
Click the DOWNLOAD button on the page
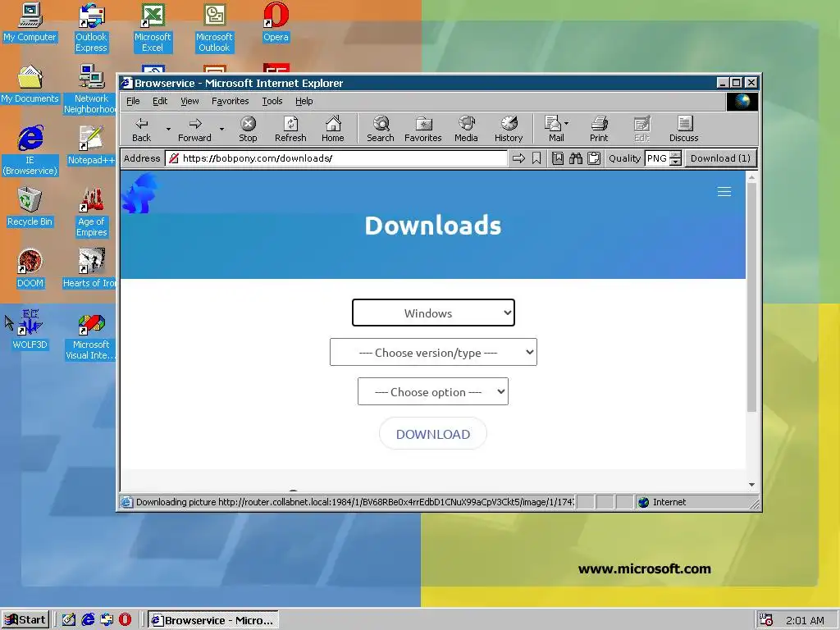click(433, 434)
